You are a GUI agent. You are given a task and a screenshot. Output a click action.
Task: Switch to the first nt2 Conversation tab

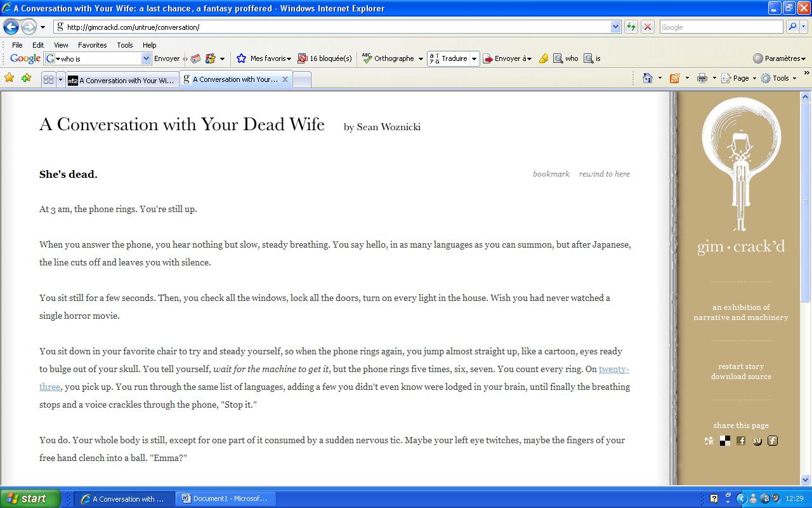pos(122,80)
